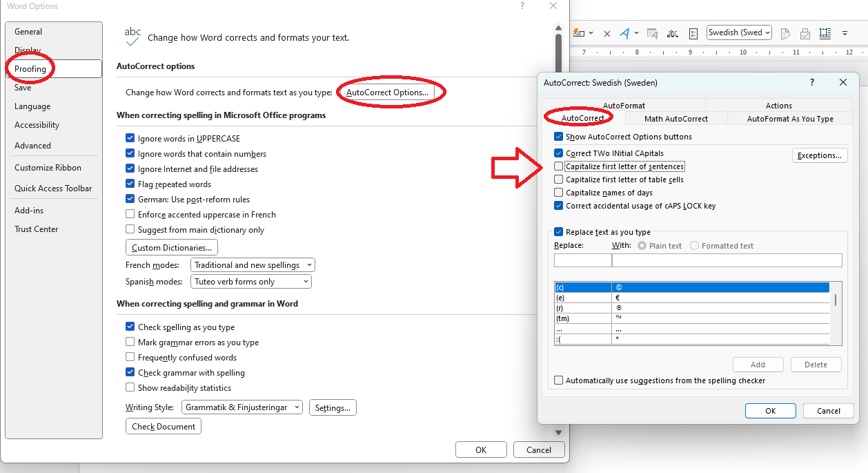Enable Capitalize first letter of table cells
This screenshot has width=868, height=473.
point(559,180)
